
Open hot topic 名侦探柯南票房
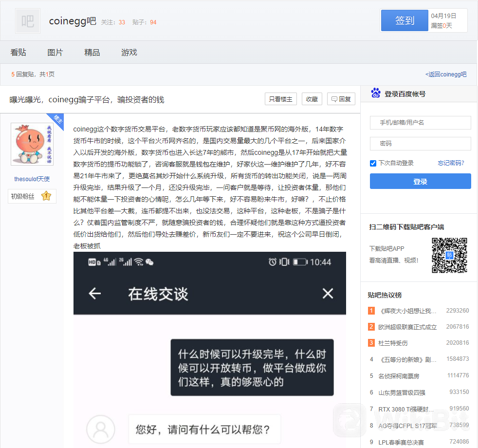(x=399, y=376)
